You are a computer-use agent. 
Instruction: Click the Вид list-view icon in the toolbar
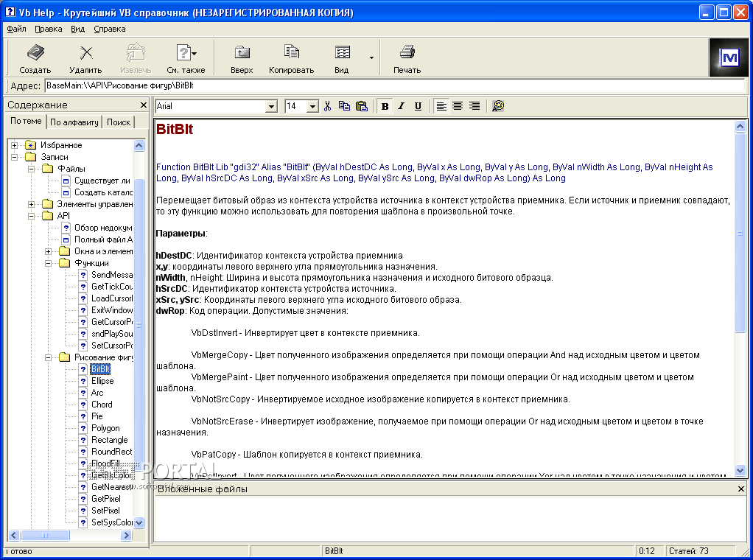[343, 52]
